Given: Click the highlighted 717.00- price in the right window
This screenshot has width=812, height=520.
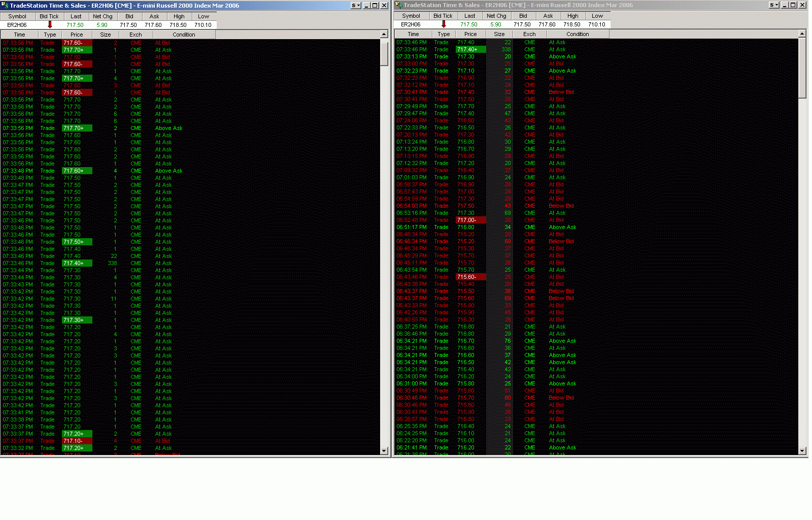Looking at the screenshot, I should pos(470,220).
